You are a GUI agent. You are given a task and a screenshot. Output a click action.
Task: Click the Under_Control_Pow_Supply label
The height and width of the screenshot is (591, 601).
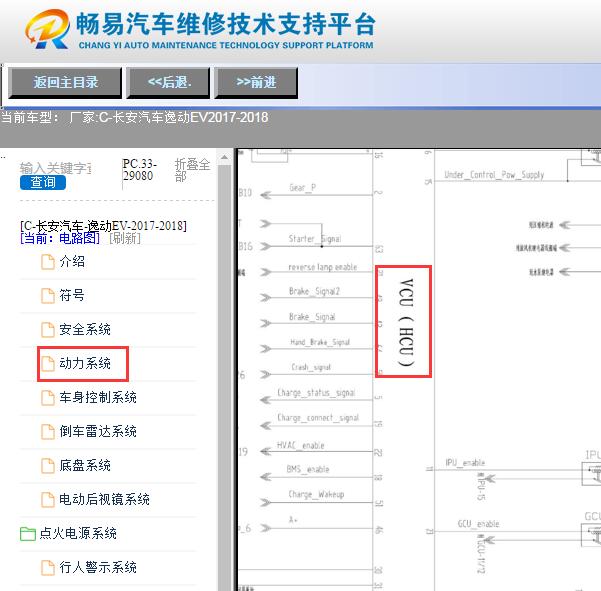point(494,175)
